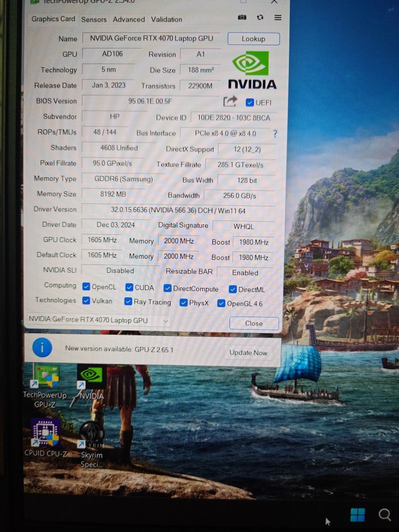This screenshot has width=399, height=532.
Task: Click the refresh icon in GPU-Z
Action: (x=260, y=17)
